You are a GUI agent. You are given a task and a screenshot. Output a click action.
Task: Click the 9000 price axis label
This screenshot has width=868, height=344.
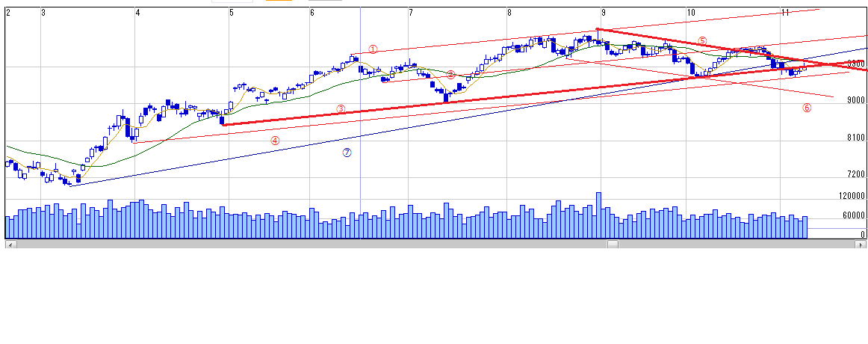click(x=855, y=100)
